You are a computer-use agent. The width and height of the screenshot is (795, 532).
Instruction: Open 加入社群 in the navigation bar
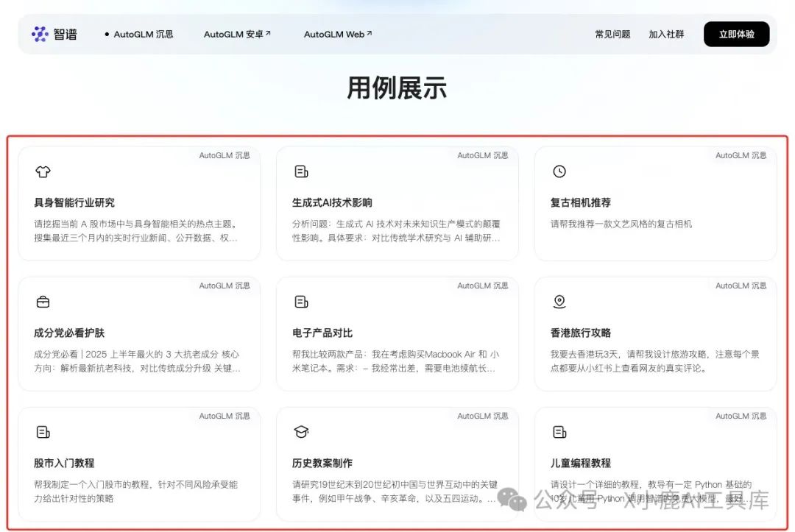(666, 35)
